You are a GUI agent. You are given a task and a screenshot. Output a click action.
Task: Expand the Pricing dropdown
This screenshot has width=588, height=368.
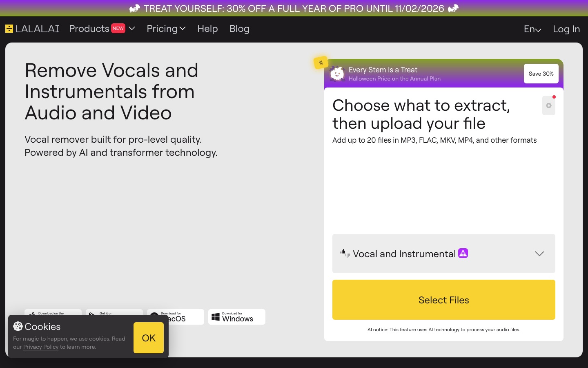[x=166, y=29]
